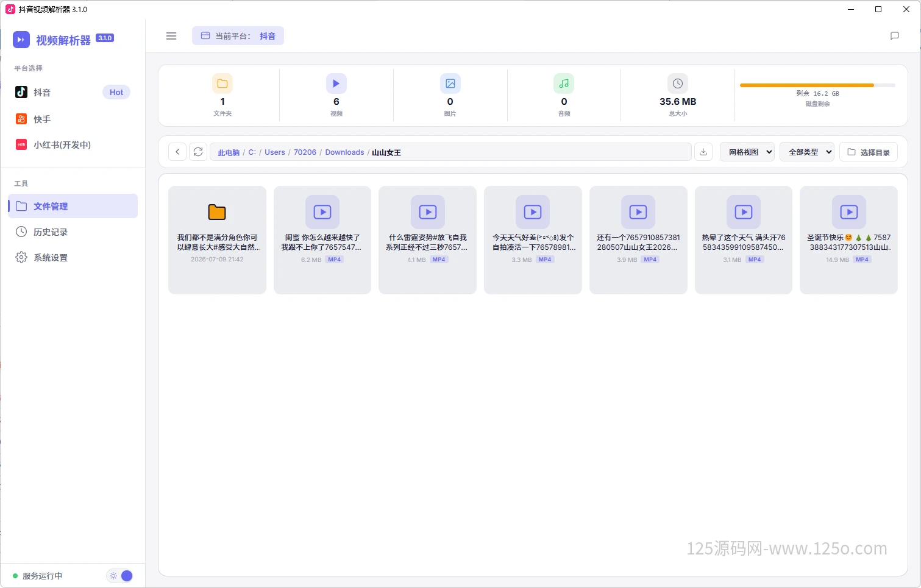Open the feedback chat bubble icon
921x588 pixels.
894,36
